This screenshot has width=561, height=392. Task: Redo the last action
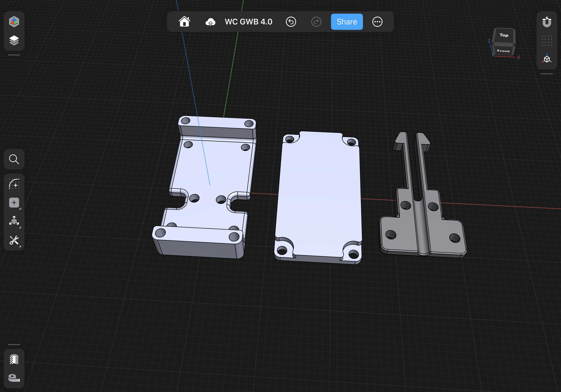[x=316, y=22]
